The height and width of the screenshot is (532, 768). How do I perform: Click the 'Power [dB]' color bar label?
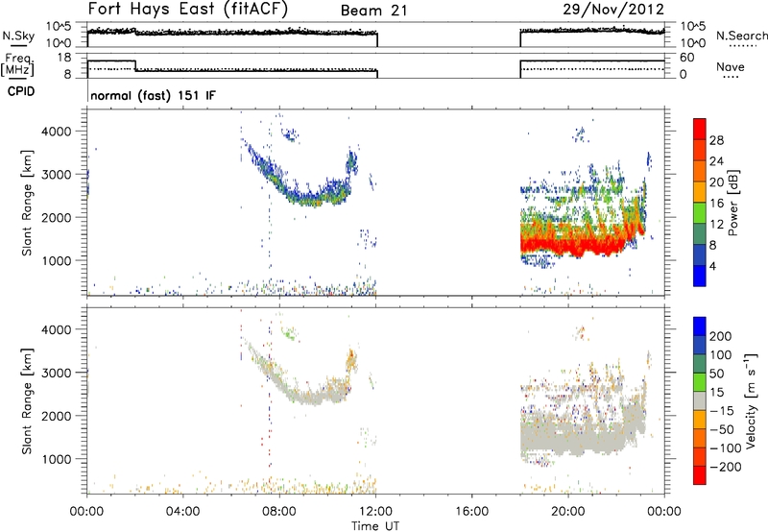click(x=733, y=203)
